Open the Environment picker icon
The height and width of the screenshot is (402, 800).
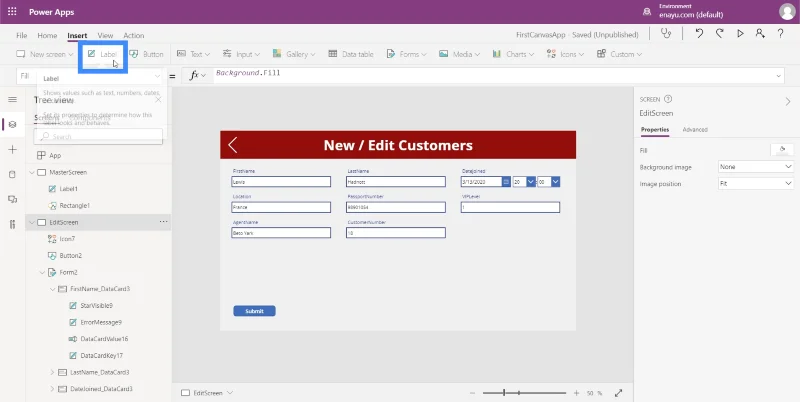(x=647, y=12)
